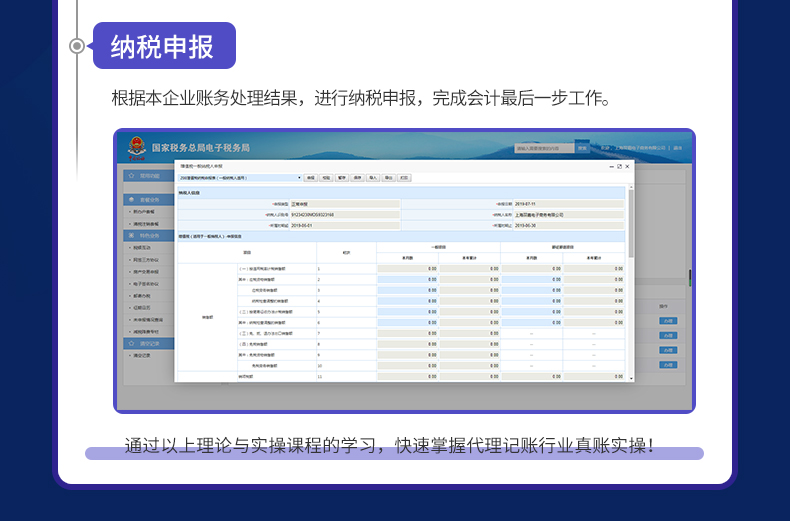Click the 导入 button in dialog toolbar
The width and height of the screenshot is (790, 521).
coord(373,177)
